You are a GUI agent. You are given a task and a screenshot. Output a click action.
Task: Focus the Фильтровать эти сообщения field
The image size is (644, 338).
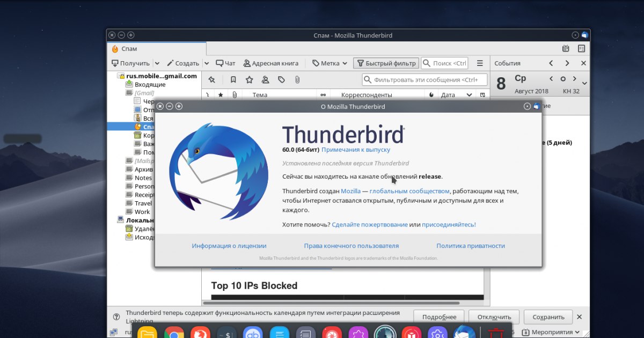coord(425,80)
